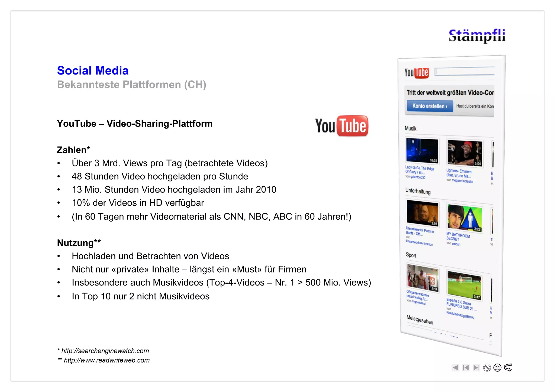The width and height of the screenshot is (555, 392).
Task: Click the prohibition circle icon
Action: point(487,368)
